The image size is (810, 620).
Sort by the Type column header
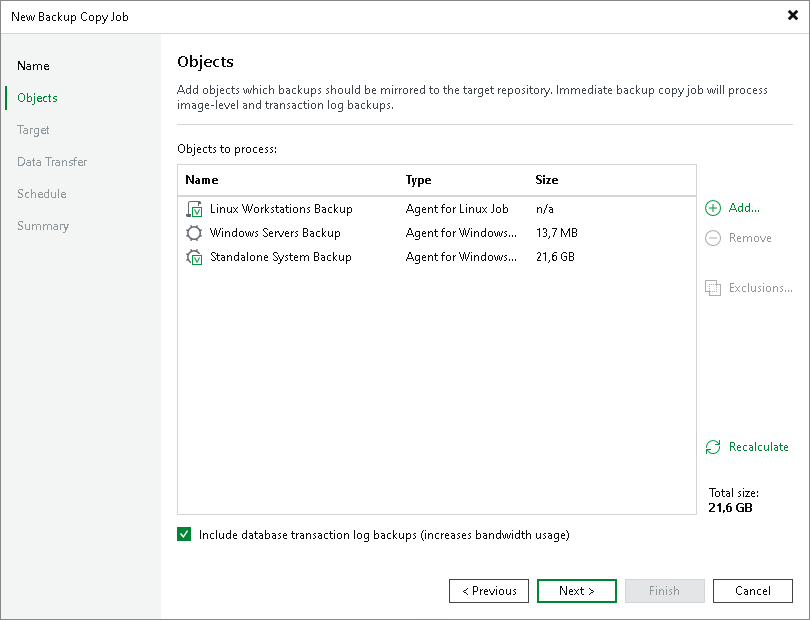[418, 180]
